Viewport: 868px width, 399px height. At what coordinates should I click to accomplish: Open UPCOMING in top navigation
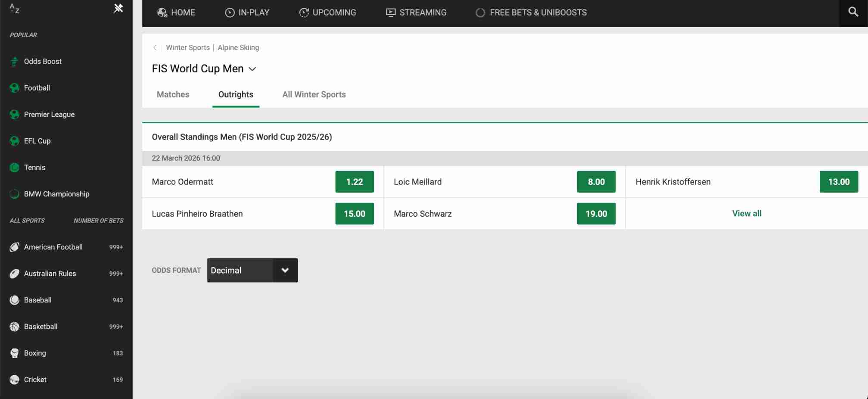(x=327, y=12)
